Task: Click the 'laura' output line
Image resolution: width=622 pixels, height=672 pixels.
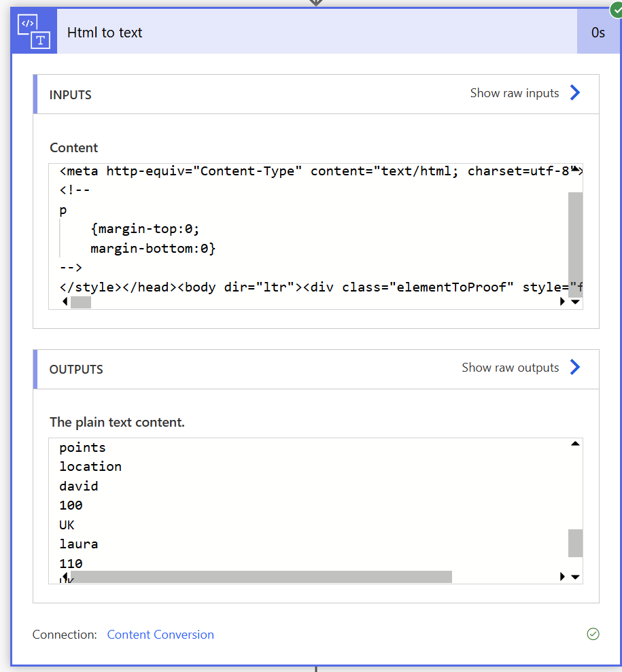Action: click(x=78, y=544)
